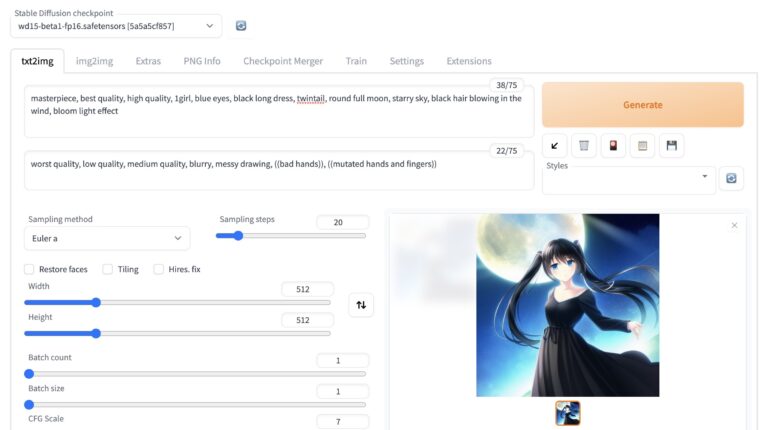Click the Width slider handle

96,303
